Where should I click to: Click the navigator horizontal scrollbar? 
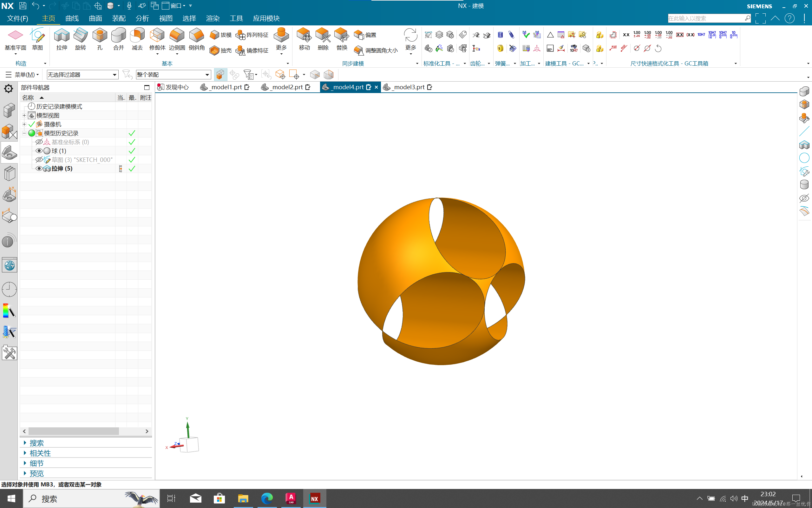pyautogui.click(x=74, y=431)
